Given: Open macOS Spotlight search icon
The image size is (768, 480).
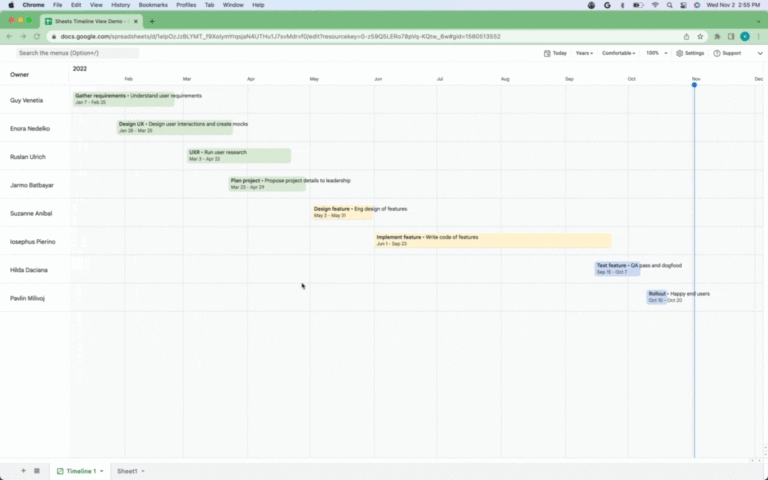Looking at the screenshot, I should [x=669, y=5].
